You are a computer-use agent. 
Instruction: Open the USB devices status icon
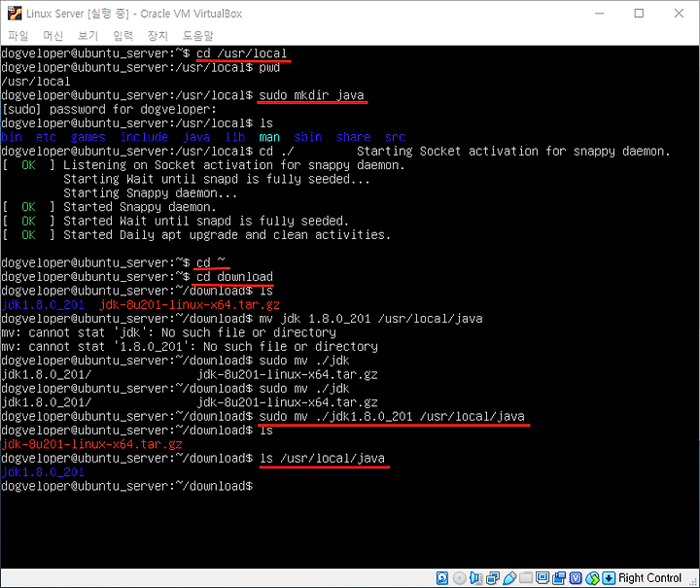pos(509,578)
